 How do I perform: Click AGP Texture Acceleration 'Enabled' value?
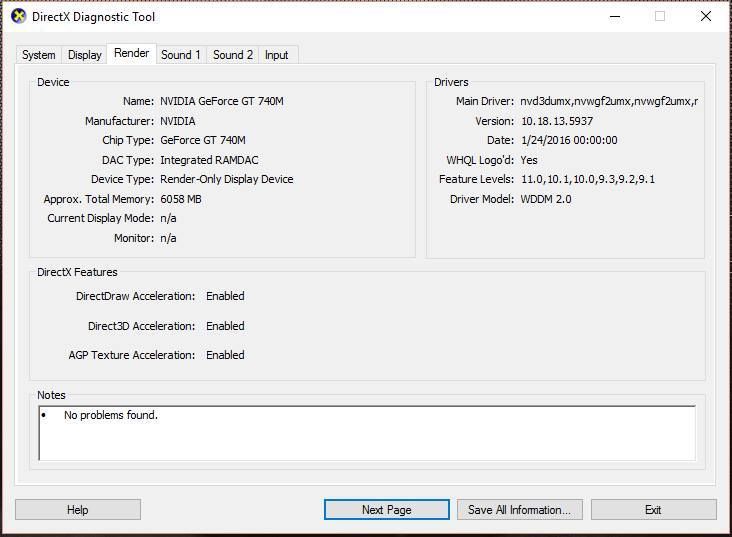(225, 355)
